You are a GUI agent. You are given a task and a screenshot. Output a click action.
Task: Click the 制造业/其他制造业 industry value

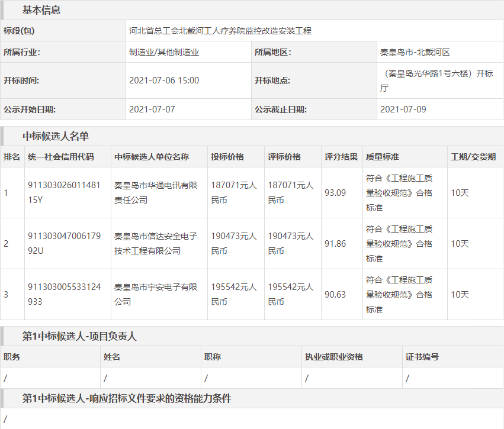(x=164, y=52)
